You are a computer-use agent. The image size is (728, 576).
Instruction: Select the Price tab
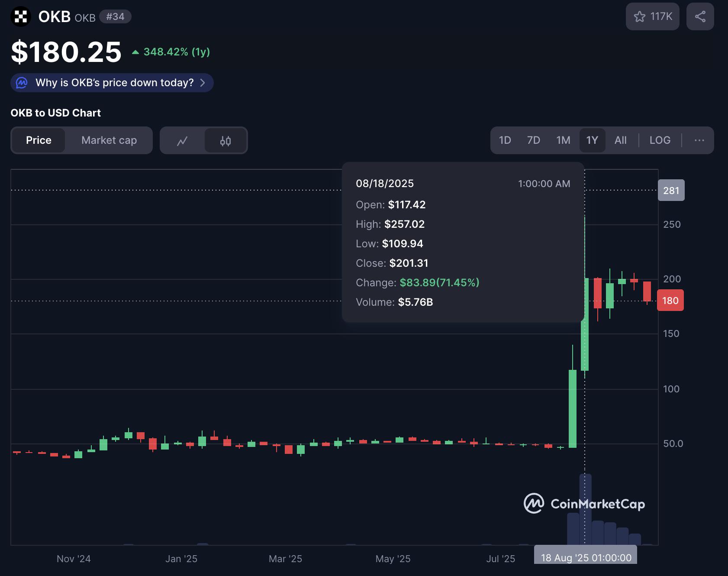pos(39,140)
